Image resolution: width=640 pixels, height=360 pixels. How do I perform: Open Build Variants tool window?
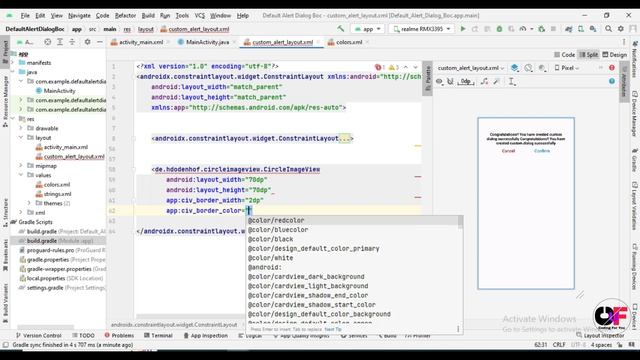tap(5, 303)
